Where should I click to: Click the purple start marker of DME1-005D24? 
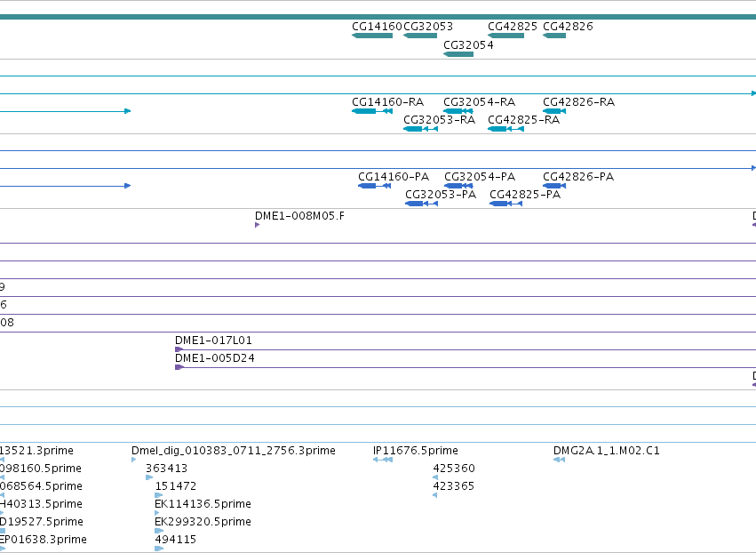pos(179,368)
